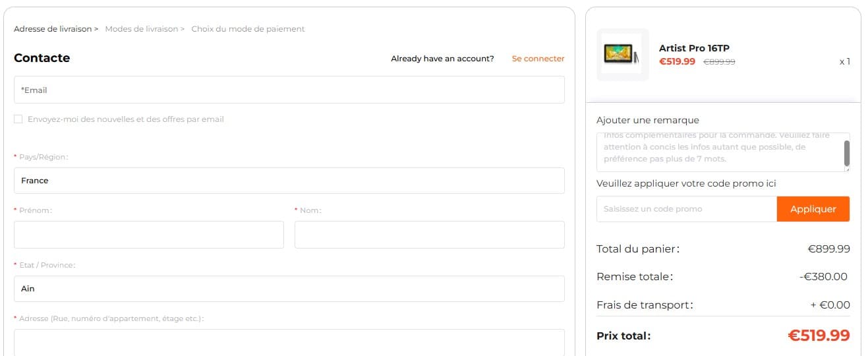The image size is (868, 356).
Task: Open the Pays/Région dropdown showing France
Action: click(289, 181)
